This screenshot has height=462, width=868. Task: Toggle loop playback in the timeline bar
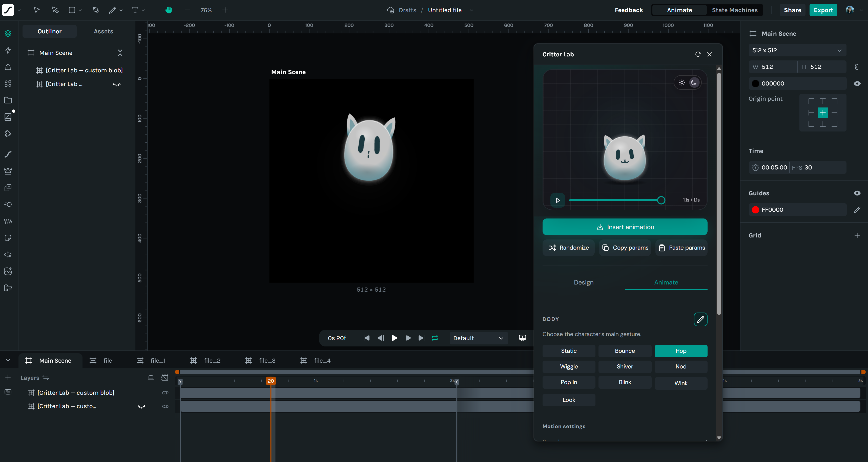[435, 338]
